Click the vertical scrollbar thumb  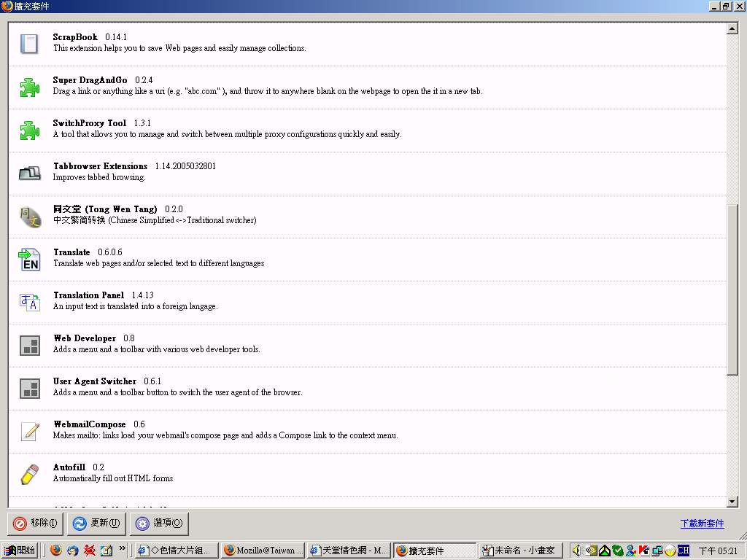pyautogui.click(x=732, y=289)
